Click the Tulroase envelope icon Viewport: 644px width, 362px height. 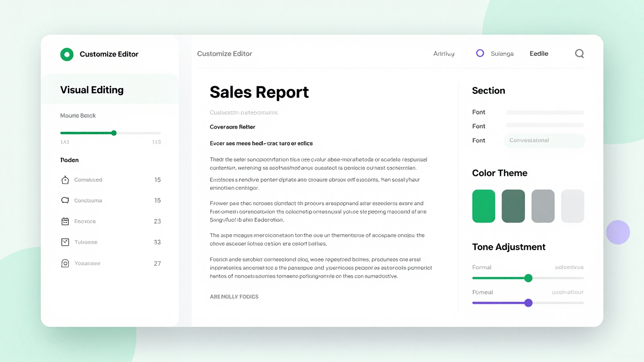65,242
